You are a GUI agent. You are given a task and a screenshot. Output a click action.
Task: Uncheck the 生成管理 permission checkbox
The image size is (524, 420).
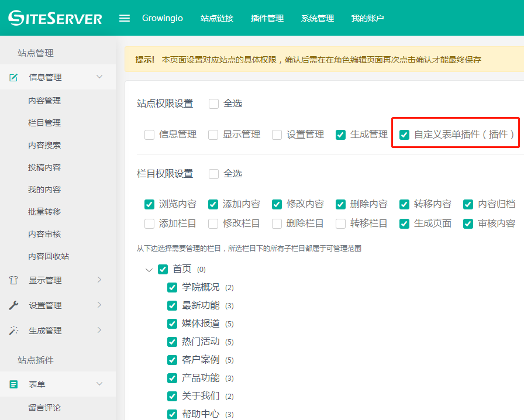340,135
